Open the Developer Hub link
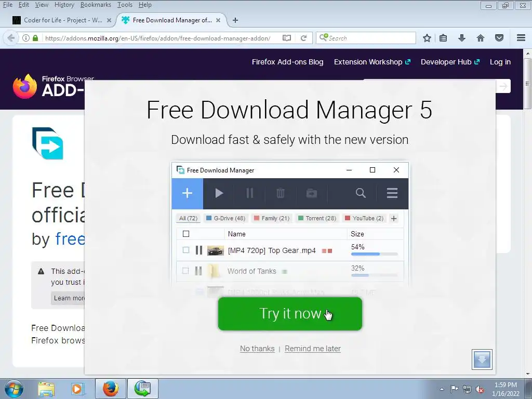The height and width of the screenshot is (399, 532). [x=450, y=62]
